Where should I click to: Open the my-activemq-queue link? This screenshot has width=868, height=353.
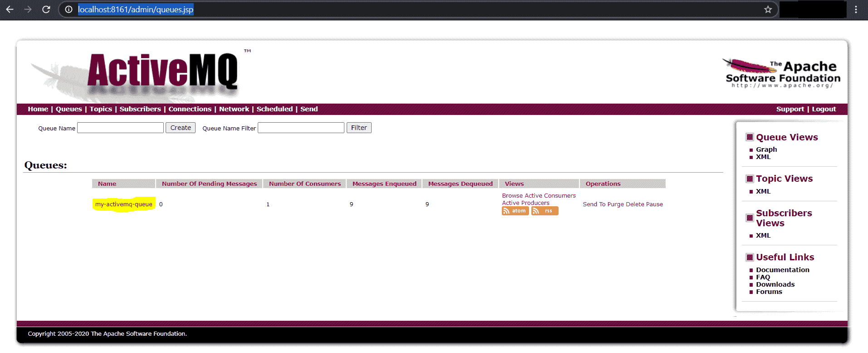tap(124, 204)
